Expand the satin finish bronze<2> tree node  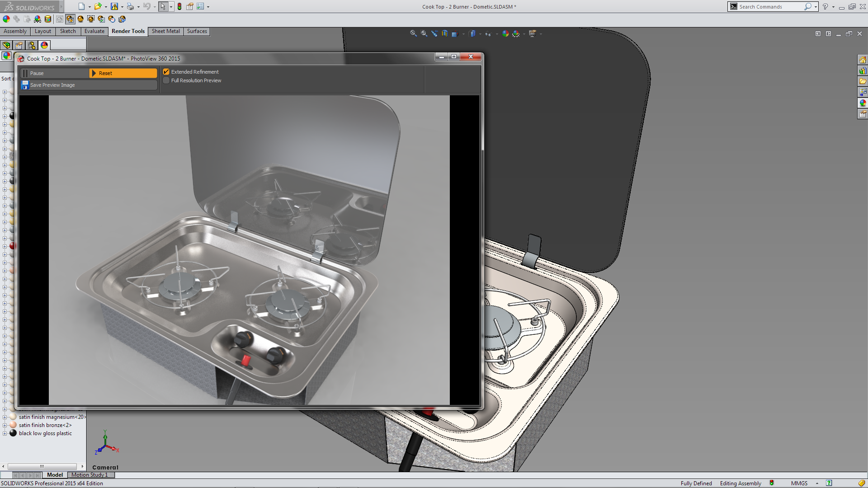[x=5, y=425]
